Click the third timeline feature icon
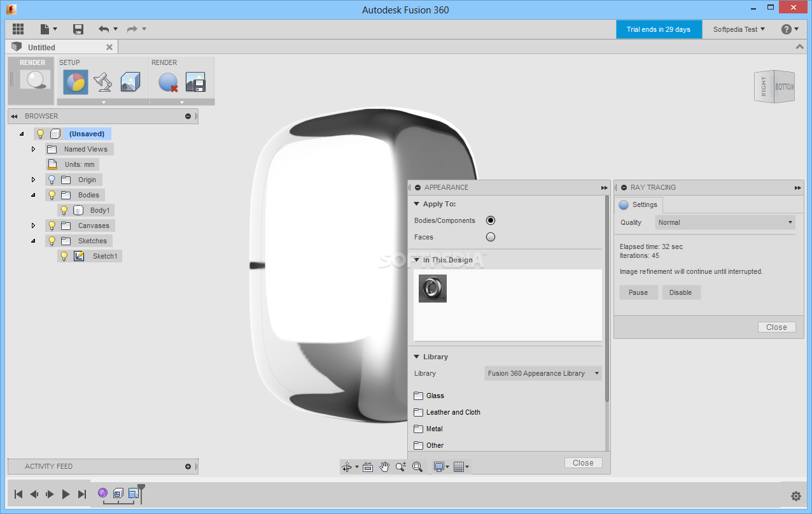This screenshot has height=514, width=812. (134, 493)
